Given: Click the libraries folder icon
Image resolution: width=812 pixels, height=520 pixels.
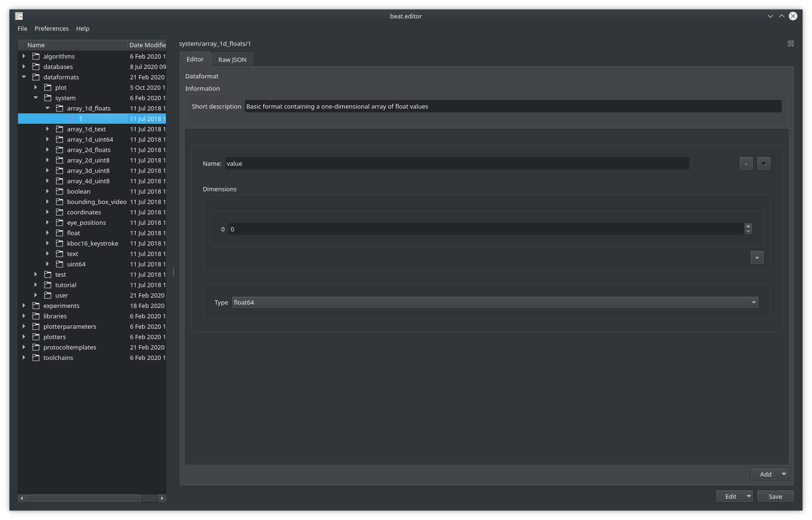Looking at the screenshot, I should (36, 316).
